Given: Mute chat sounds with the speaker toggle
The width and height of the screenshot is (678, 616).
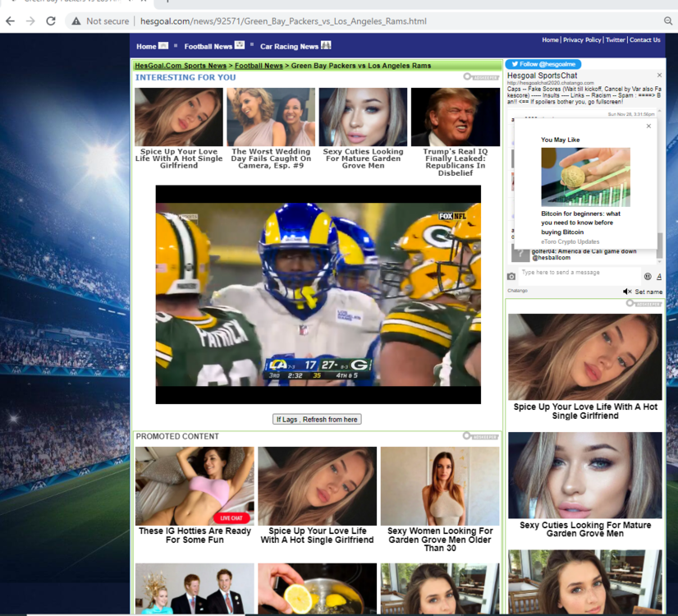Looking at the screenshot, I should pyautogui.click(x=626, y=292).
